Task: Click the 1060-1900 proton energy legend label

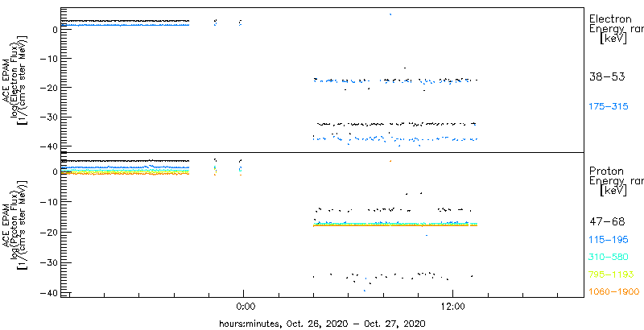Action: [613, 292]
